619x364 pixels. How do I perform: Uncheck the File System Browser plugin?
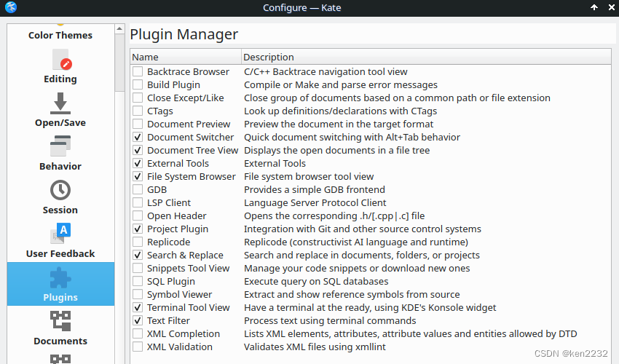click(138, 176)
